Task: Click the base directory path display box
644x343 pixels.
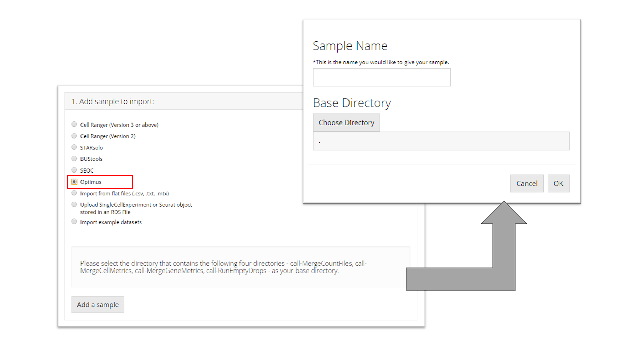Action: pyautogui.click(x=441, y=141)
